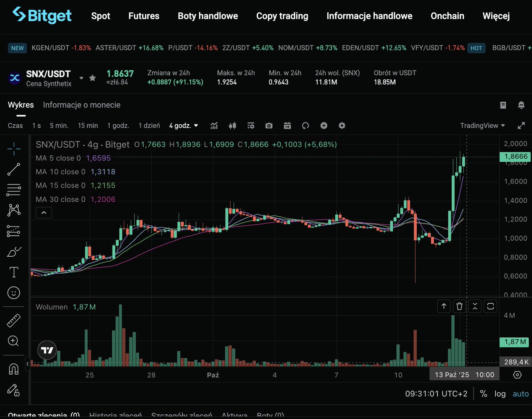
Task: Delete the Volume pane
Action: pos(460,306)
